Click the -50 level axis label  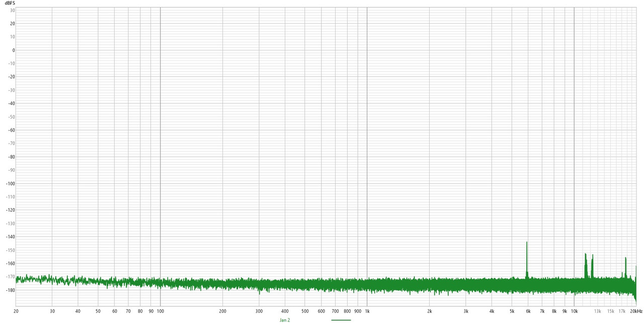[11, 117]
